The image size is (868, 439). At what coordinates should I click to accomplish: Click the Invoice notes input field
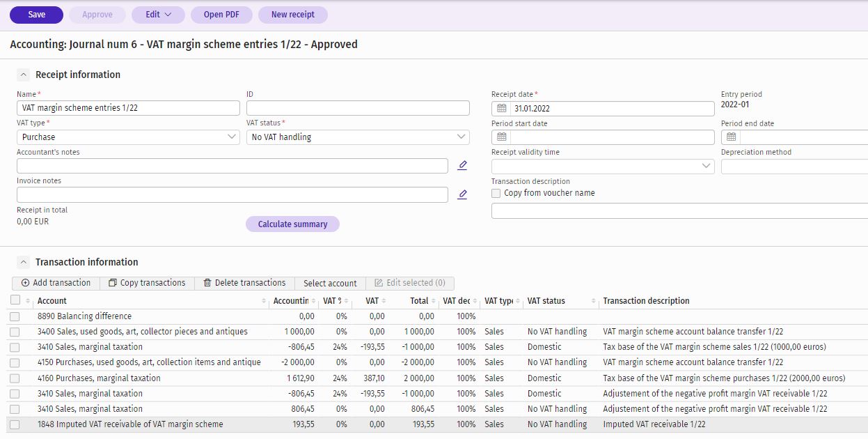click(232, 194)
